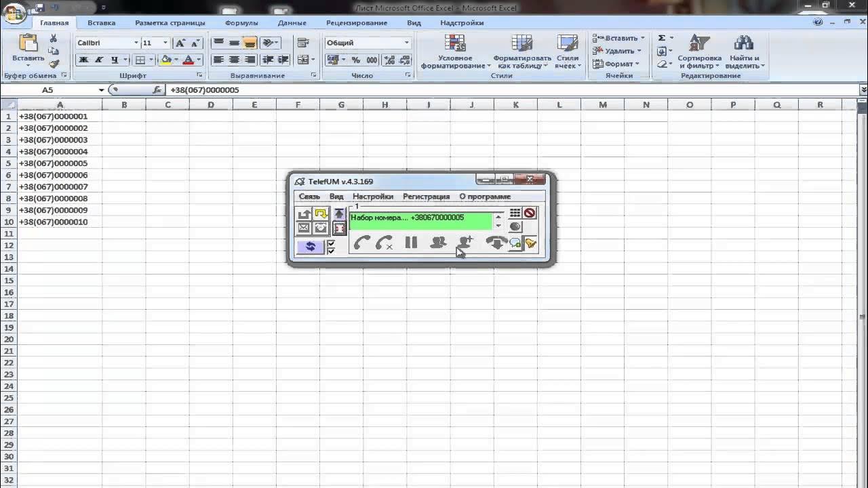The width and height of the screenshot is (868, 488).
Task: Click the hang up handset icon in TelefUM
Action: click(496, 243)
